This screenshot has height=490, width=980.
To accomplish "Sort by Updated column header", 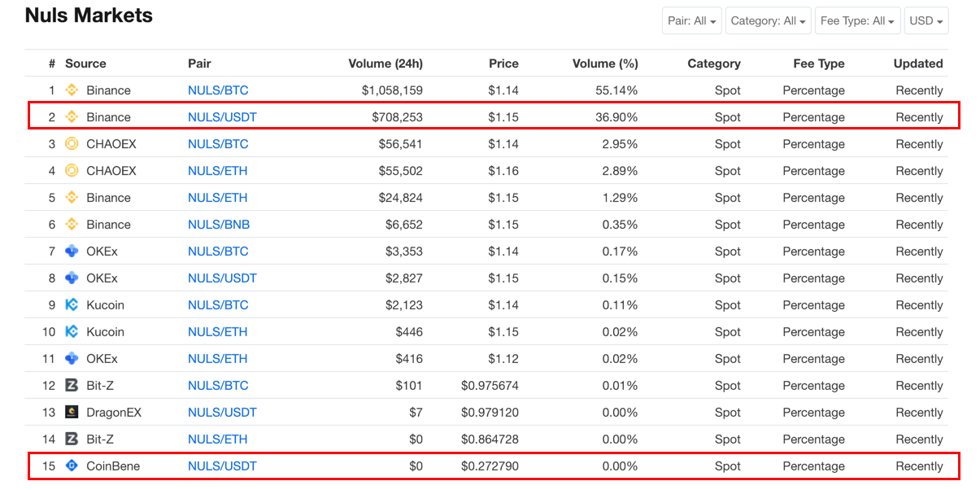I will (918, 63).
